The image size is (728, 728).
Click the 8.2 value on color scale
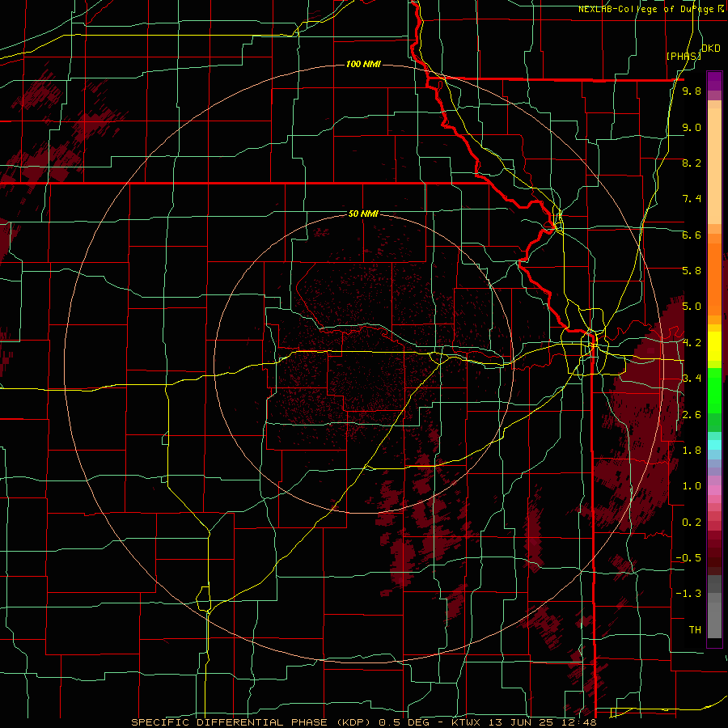pyautogui.click(x=692, y=163)
